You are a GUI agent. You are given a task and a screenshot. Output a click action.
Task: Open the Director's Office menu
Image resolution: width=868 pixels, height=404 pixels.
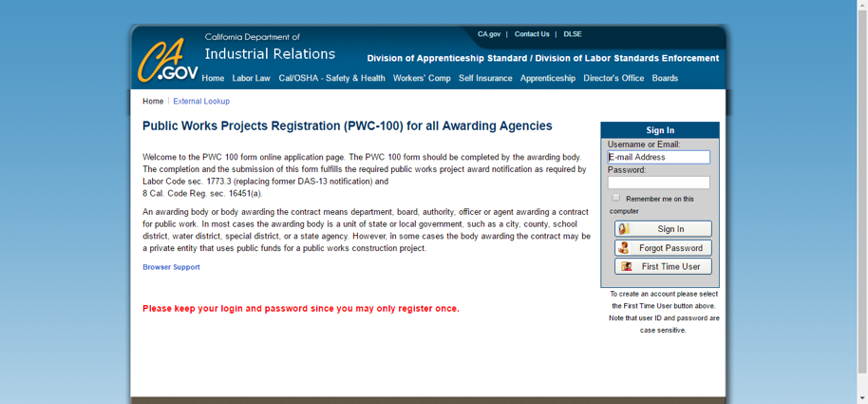pos(613,78)
